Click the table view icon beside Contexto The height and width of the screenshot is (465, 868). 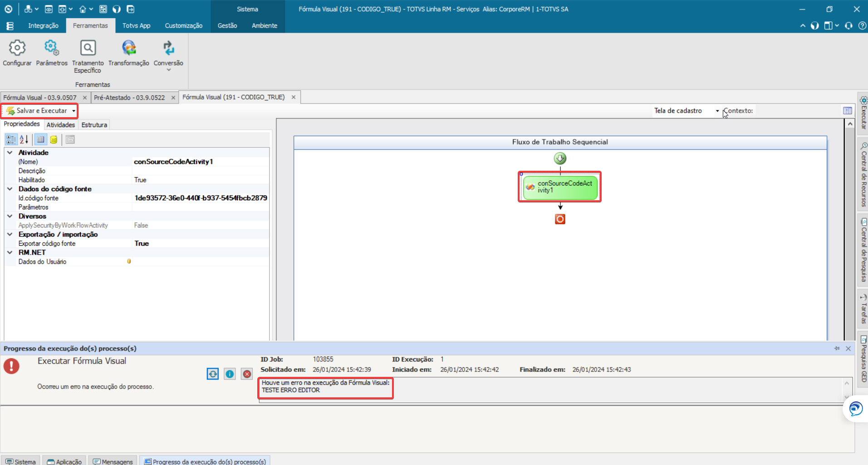[847, 111]
